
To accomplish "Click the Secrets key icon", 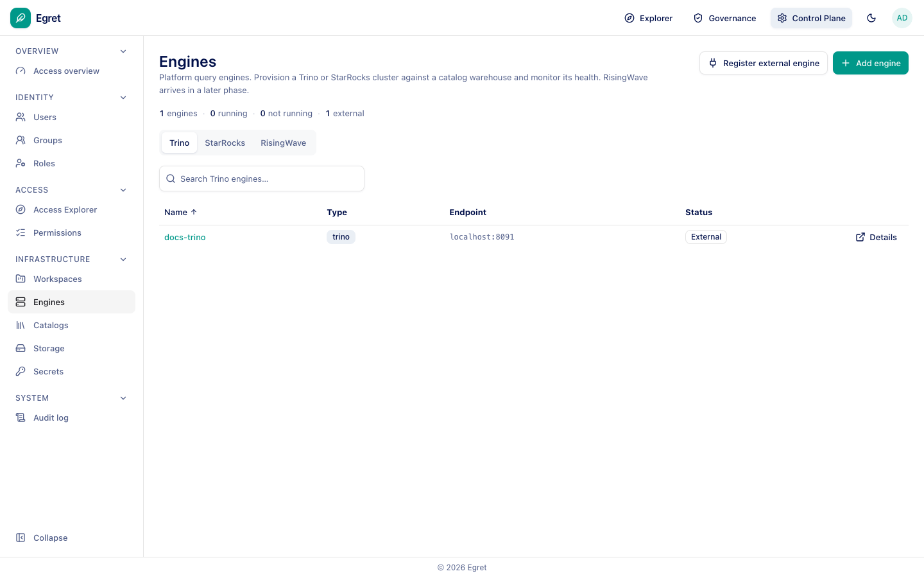I will (x=21, y=372).
